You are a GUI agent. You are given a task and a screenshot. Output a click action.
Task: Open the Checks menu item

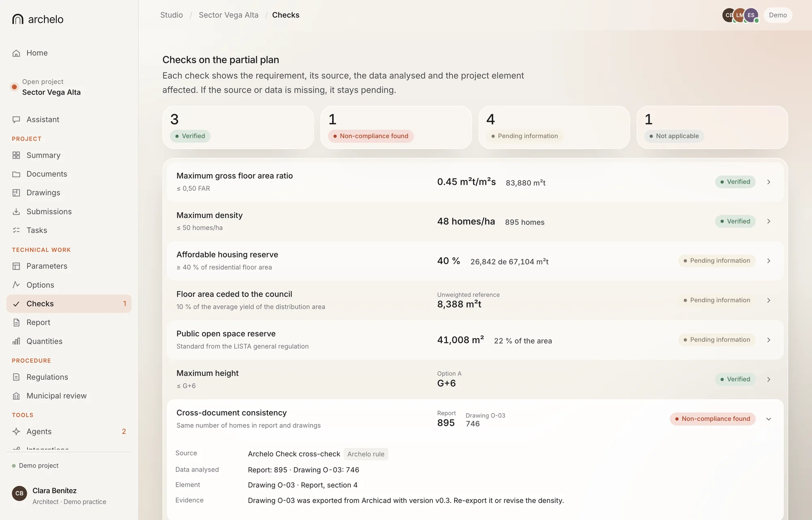pos(69,304)
